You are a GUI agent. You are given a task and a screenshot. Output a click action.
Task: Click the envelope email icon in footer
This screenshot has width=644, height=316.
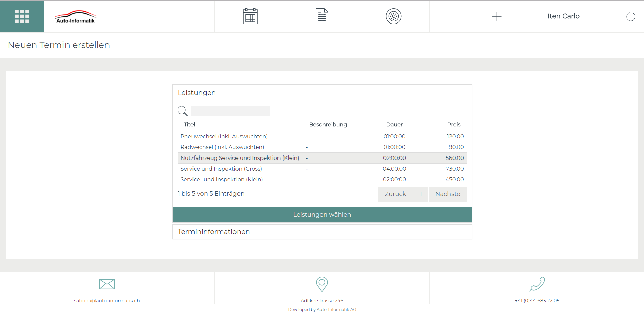click(107, 284)
